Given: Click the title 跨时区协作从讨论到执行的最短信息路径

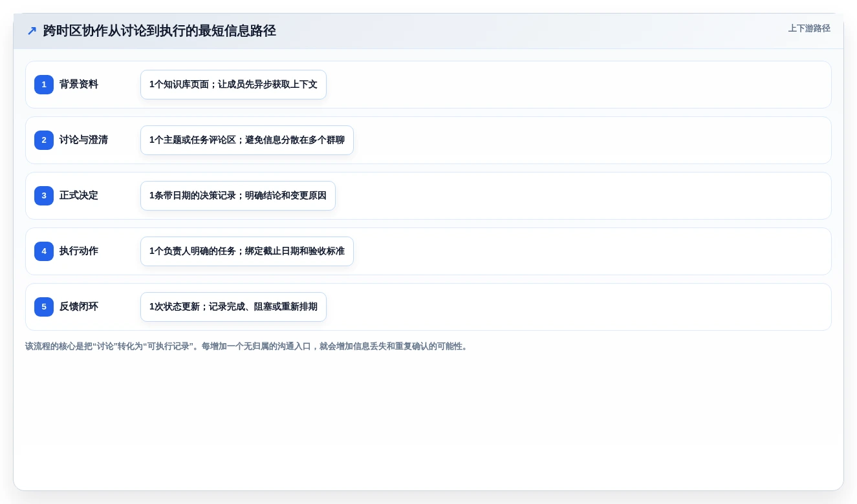Looking at the screenshot, I should (160, 30).
